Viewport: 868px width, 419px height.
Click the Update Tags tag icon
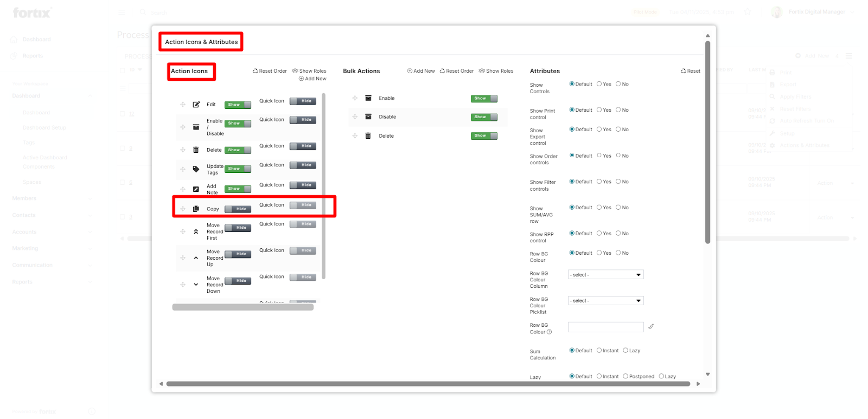(196, 169)
